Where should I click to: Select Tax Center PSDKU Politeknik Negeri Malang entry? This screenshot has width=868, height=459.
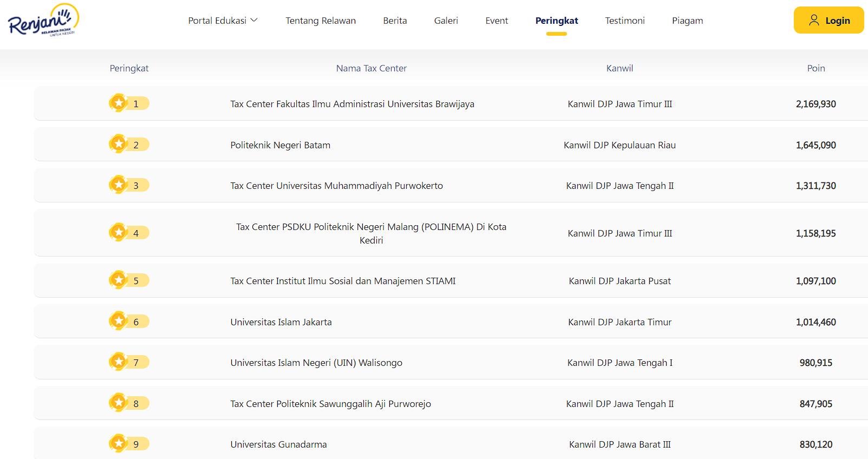(x=371, y=233)
